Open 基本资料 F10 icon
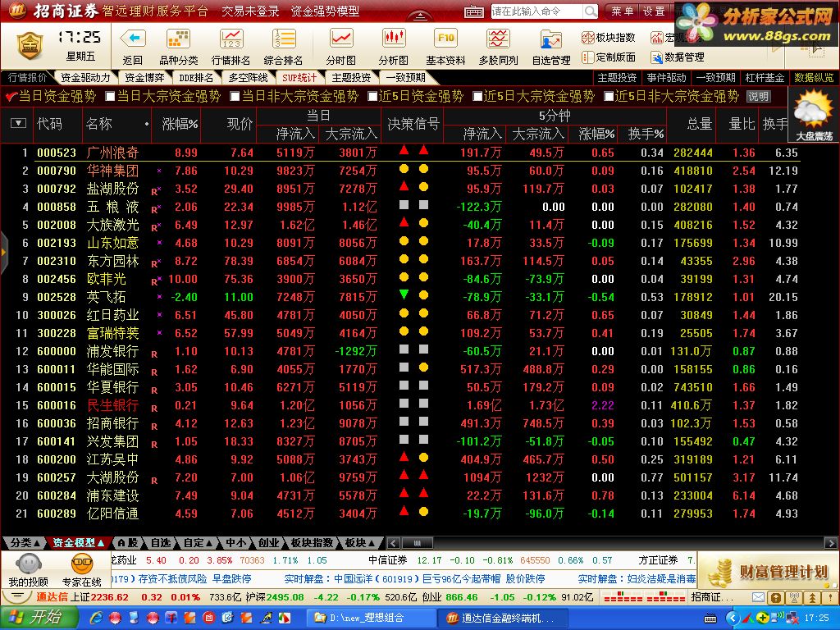 pos(445,39)
